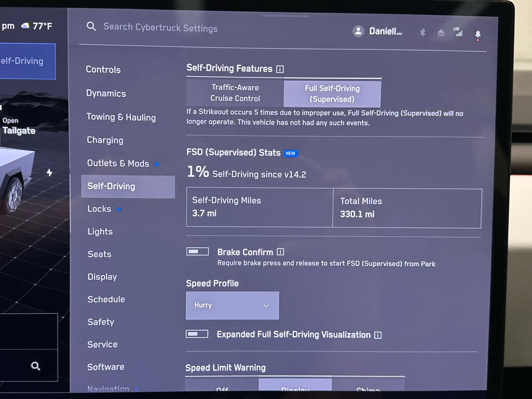
Task: Click the magnifier icon in bottom-left panel
Action: [36, 366]
